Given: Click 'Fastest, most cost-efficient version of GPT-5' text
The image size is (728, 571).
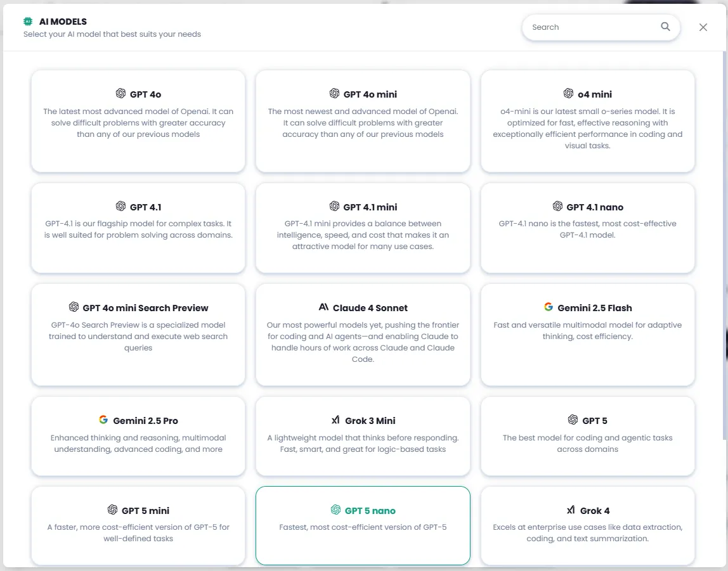Looking at the screenshot, I should (363, 527).
